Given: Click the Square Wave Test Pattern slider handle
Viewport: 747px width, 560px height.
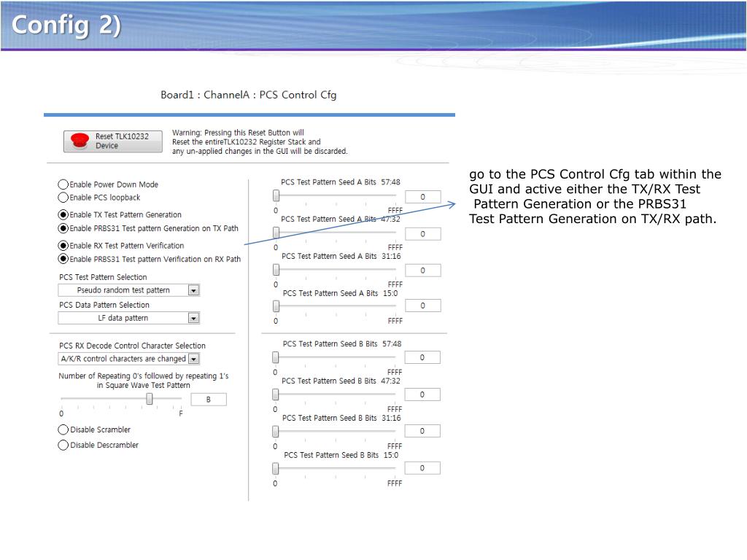Looking at the screenshot, I should 150,399.
